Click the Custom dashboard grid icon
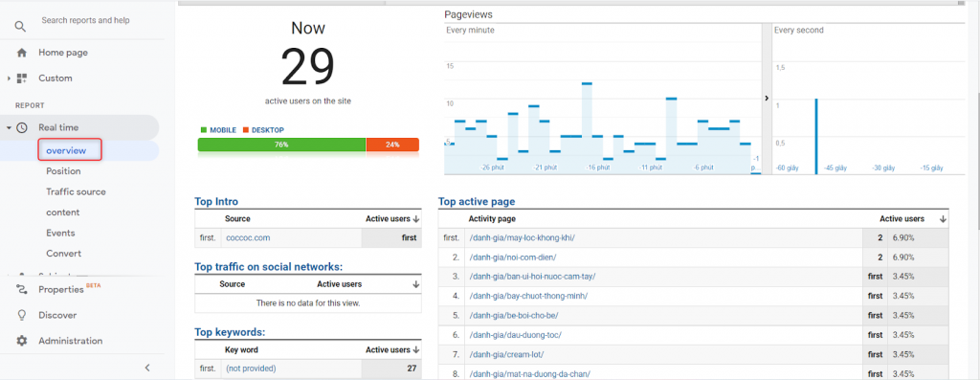The image size is (980, 380). click(x=22, y=78)
